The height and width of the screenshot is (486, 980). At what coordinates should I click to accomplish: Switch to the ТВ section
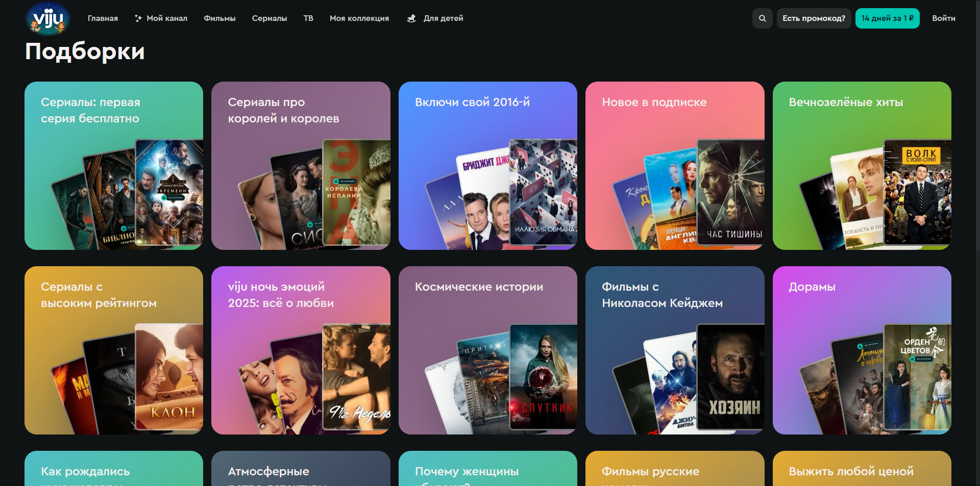(308, 18)
